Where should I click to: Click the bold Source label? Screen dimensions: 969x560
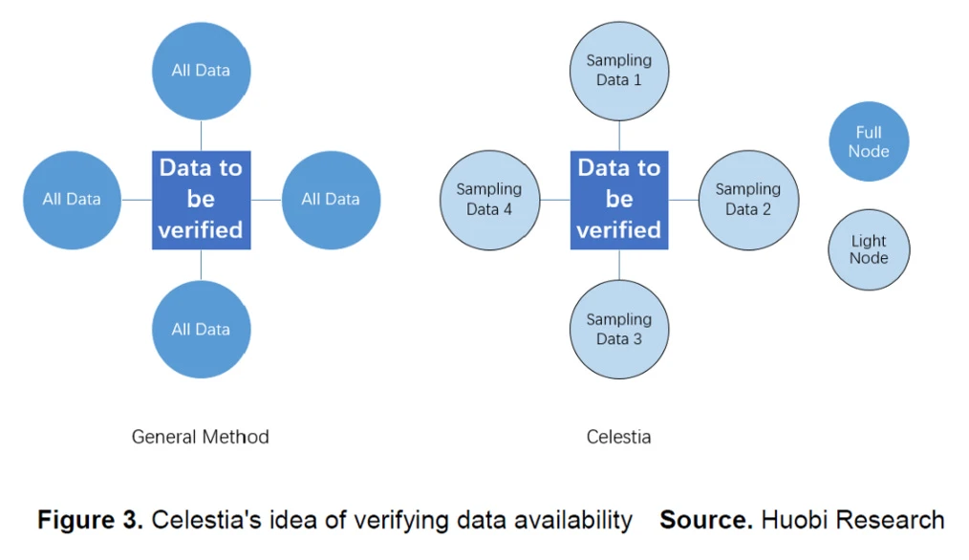[705, 521]
